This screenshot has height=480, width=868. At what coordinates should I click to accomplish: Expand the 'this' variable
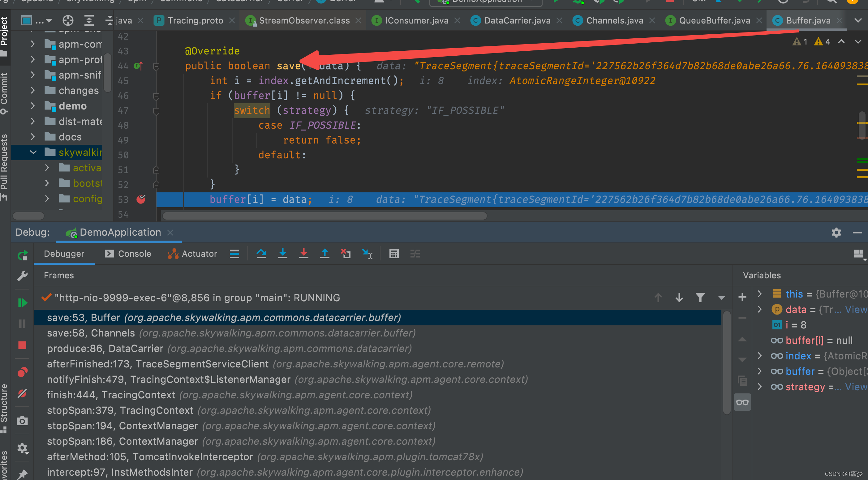(x=760, y=294)
